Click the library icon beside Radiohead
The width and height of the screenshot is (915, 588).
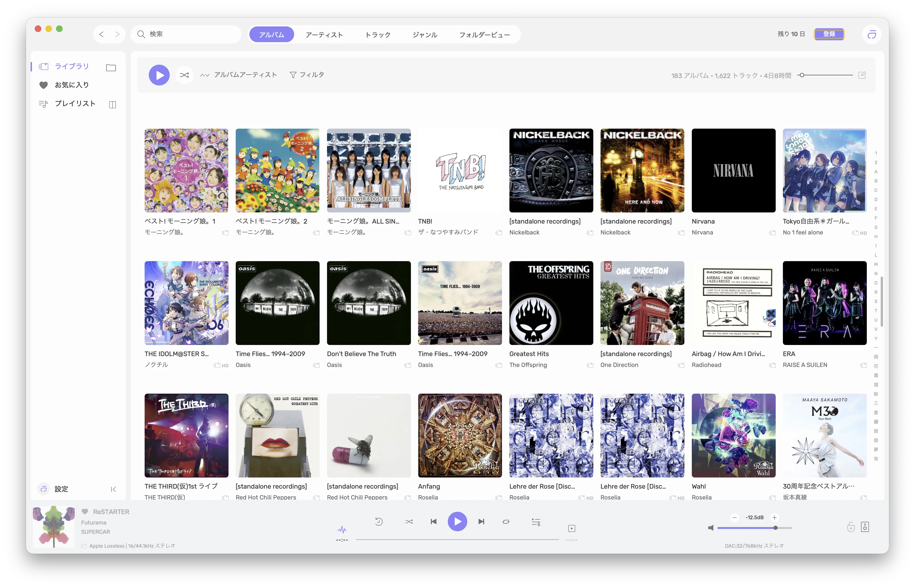(x=772, y=365)
